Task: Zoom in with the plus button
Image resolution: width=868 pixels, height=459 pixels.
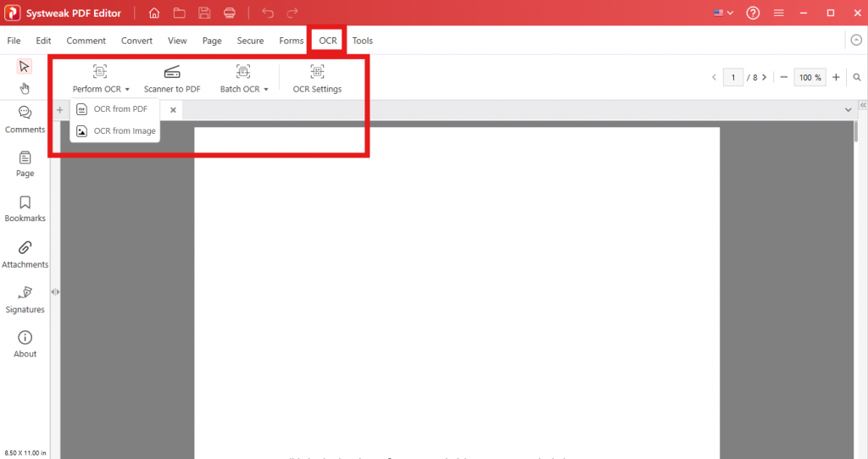Action: pos(836,77)
